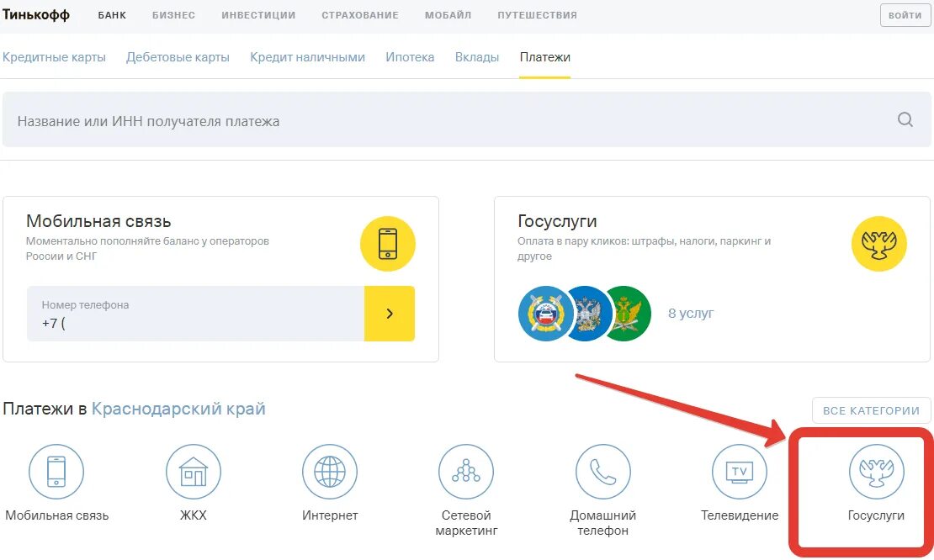Open БИЗНЕС top menu item
934x560 pixels.
(173, 15)
